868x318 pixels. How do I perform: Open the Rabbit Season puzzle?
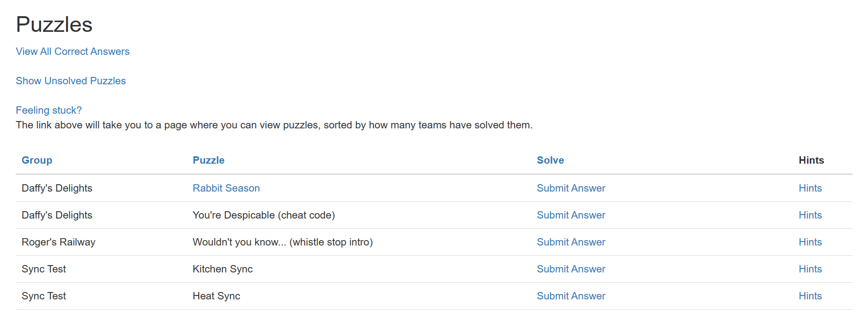pos(226,188)
